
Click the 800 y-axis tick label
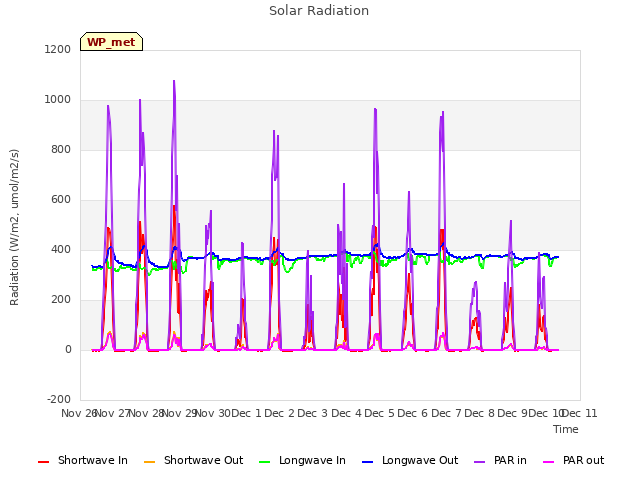(x=61, y=149)
